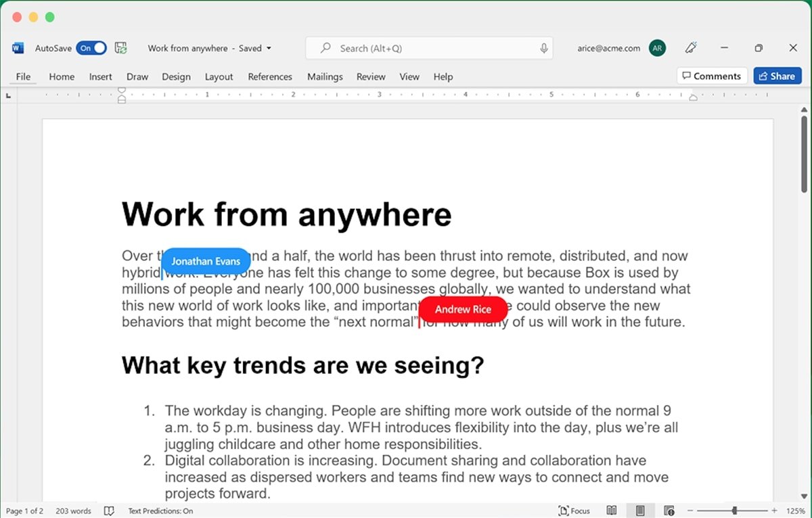Screen dimensions: 812x518
Task: Open the document title dropdown next to Saved
Action: [269, 48]
